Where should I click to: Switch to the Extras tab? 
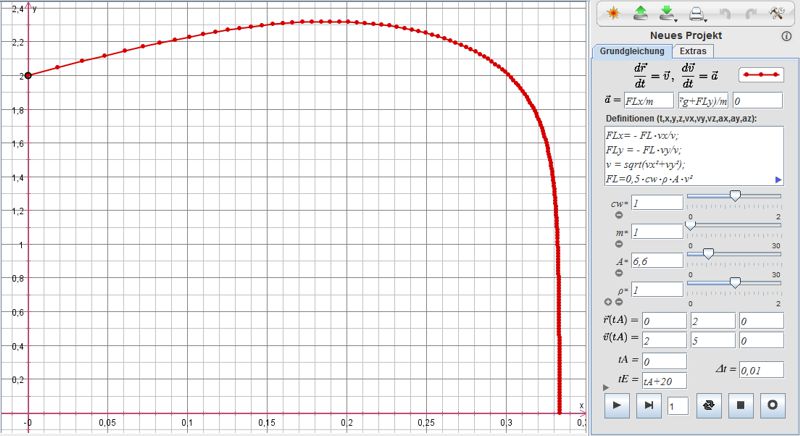tap(692, 51)
